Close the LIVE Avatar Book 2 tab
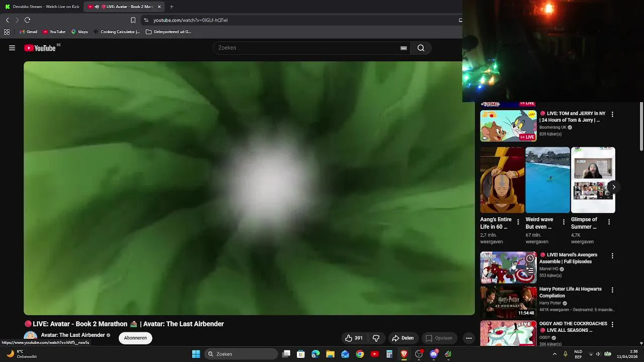Screen dimensions: 644x362 159,7
